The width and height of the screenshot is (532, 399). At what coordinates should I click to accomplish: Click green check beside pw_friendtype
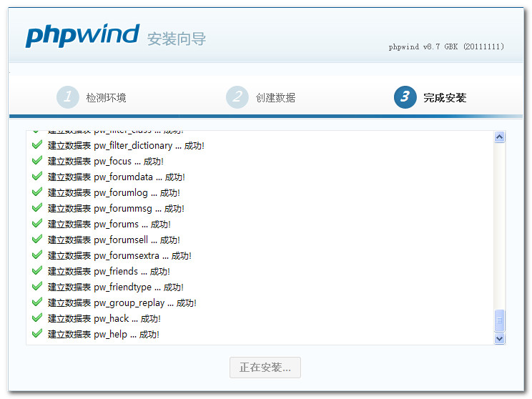37,286
